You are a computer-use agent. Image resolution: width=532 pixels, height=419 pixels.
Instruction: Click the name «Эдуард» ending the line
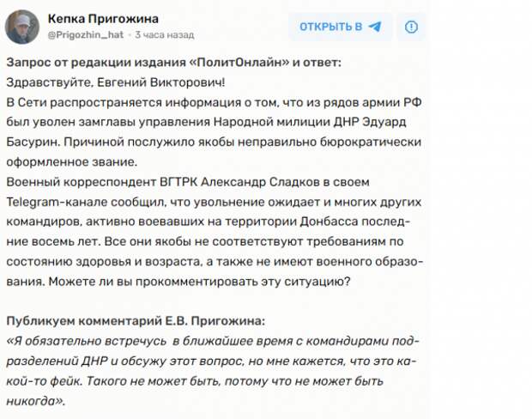coord(384,122)
